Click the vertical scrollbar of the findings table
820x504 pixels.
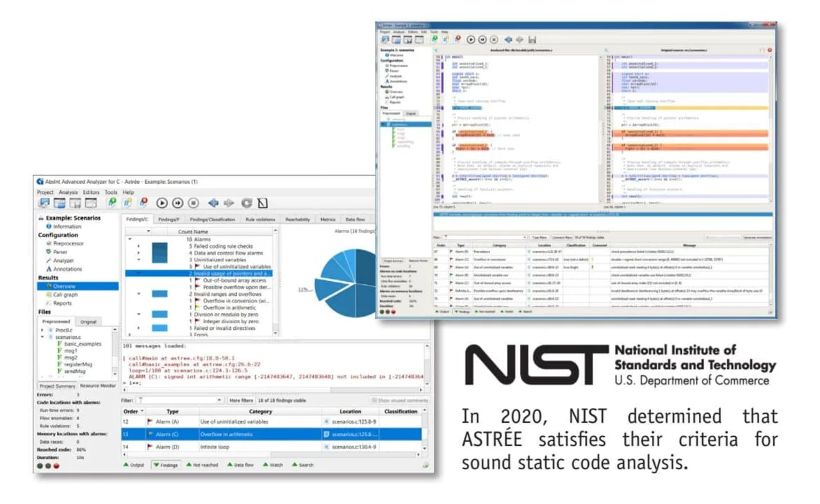426,430
